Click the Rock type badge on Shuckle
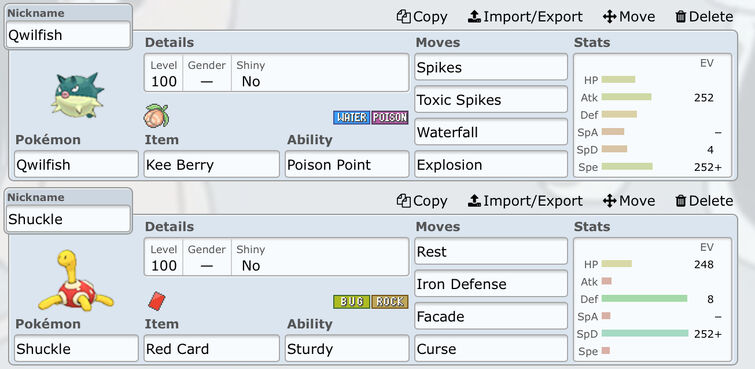The width and height of the screenshot is (755, 369). tap(390, 302)
